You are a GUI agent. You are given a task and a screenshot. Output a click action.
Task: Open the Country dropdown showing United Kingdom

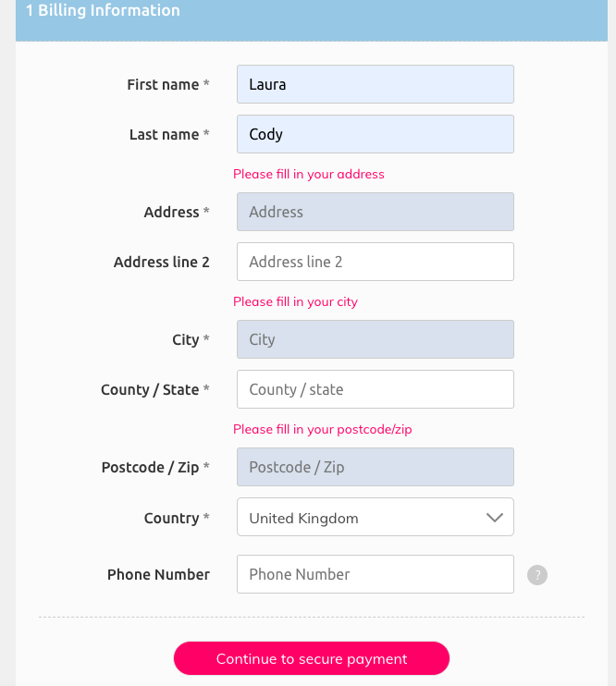click(375, 518)
